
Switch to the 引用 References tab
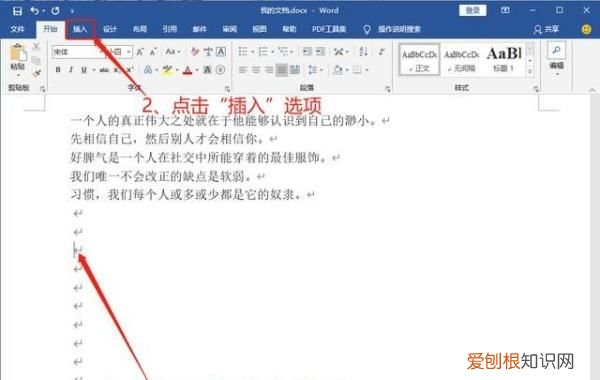[x=170, y=29]
